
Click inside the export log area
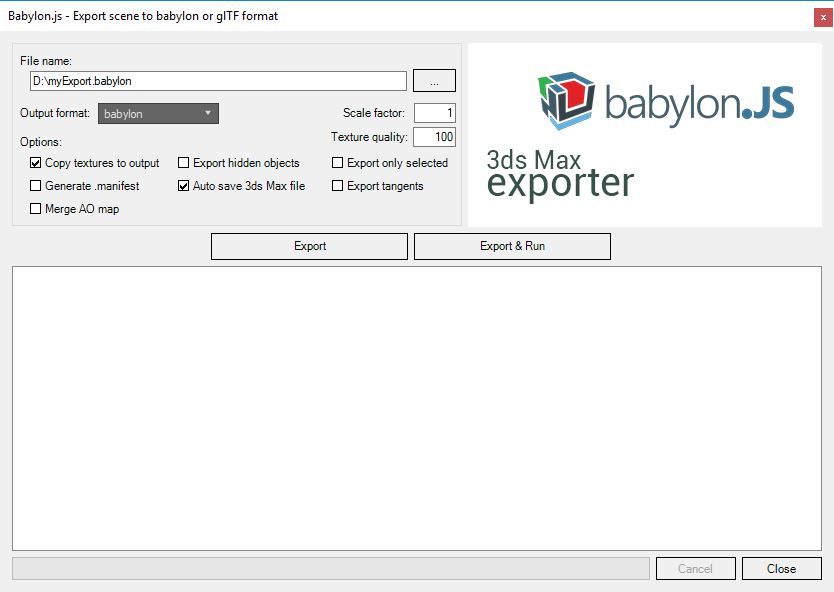click(x=417, y=408)
